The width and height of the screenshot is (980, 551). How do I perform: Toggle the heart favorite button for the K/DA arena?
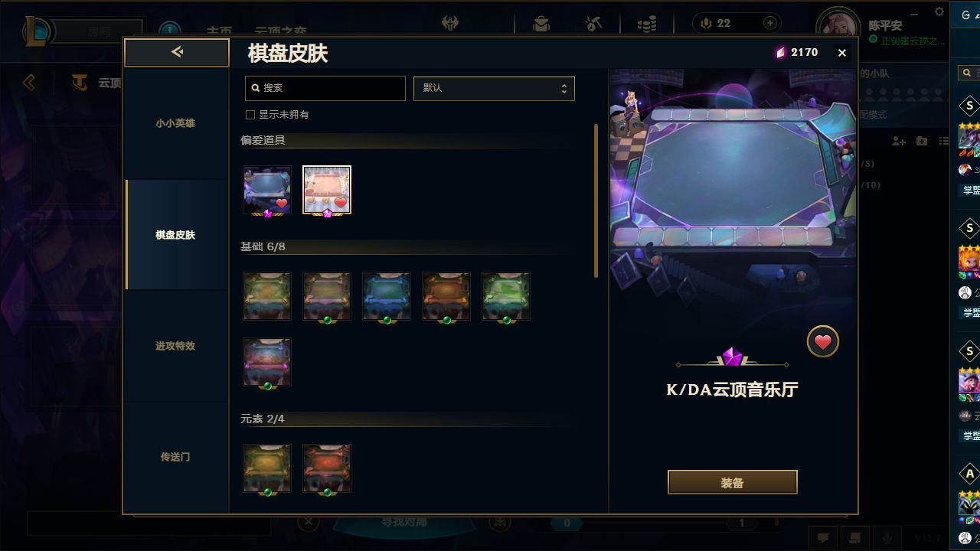[823, 342]
